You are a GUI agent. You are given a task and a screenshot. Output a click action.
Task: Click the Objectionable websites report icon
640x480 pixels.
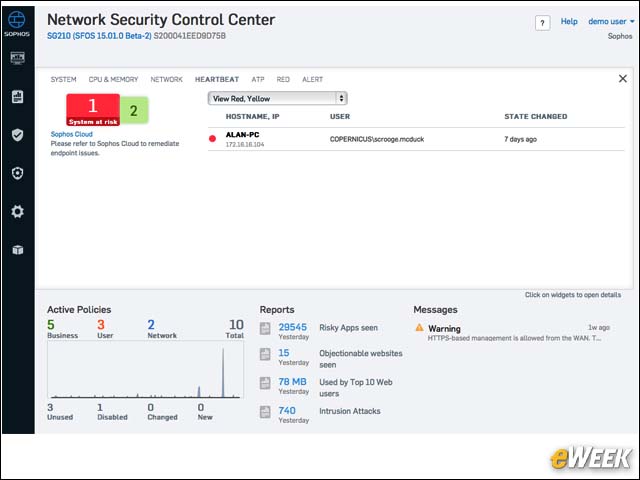point(265,354)
